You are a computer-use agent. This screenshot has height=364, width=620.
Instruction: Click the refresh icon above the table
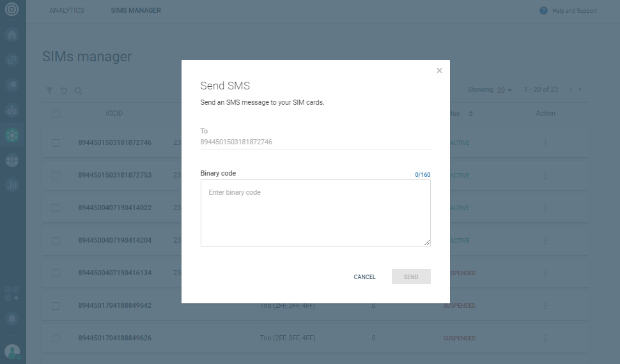[64, 91]
